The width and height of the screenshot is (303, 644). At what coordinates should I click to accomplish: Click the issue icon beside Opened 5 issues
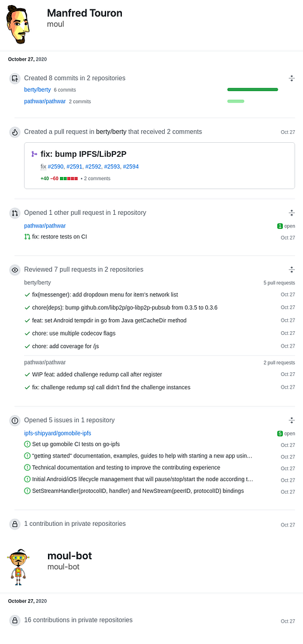point(15,420)
